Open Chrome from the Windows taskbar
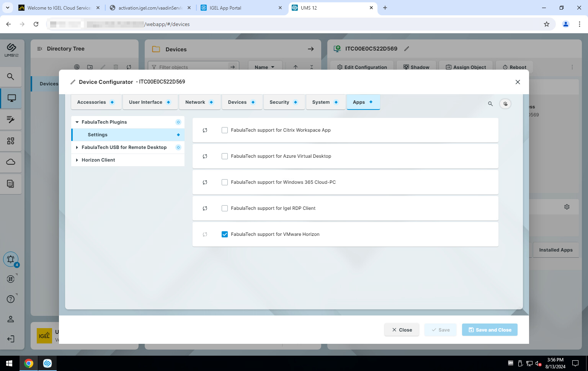The image size is (588, 371). coord(29,363)
